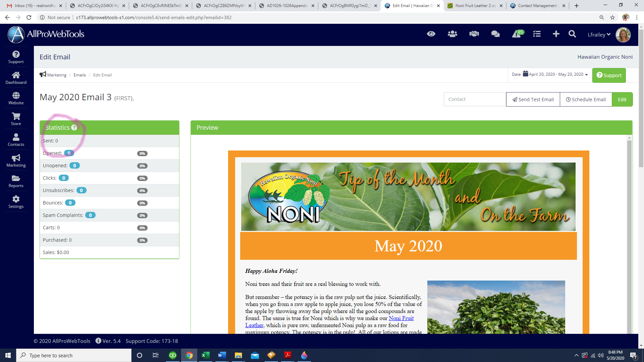The image size is (644, 362).
Task: Click the Unopened count badge
Action: (75, 166)
